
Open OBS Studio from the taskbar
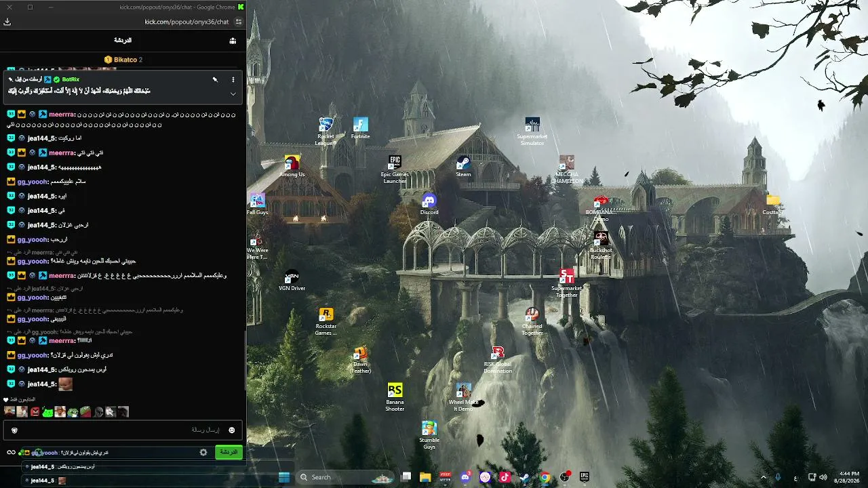pos(565,477)
